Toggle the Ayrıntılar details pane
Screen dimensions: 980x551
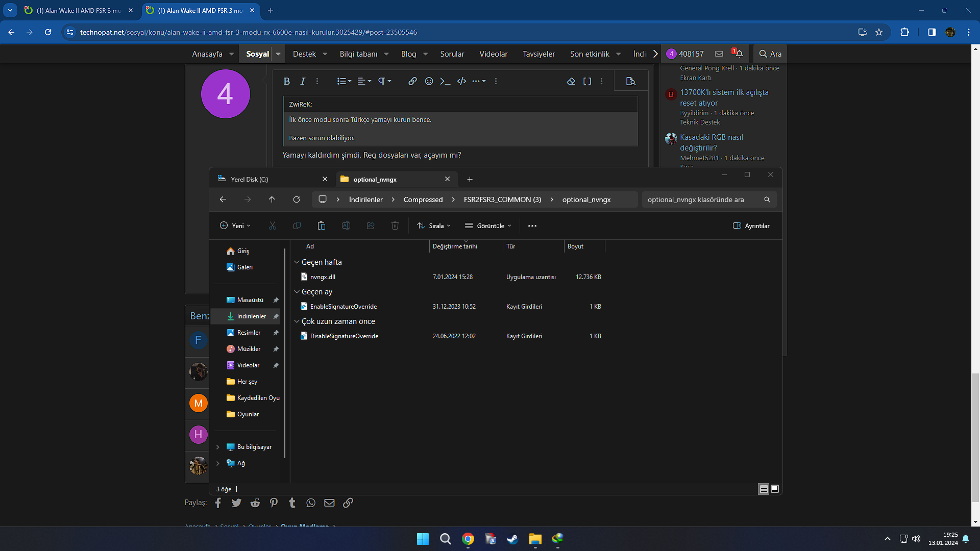[x=751, y=226]
